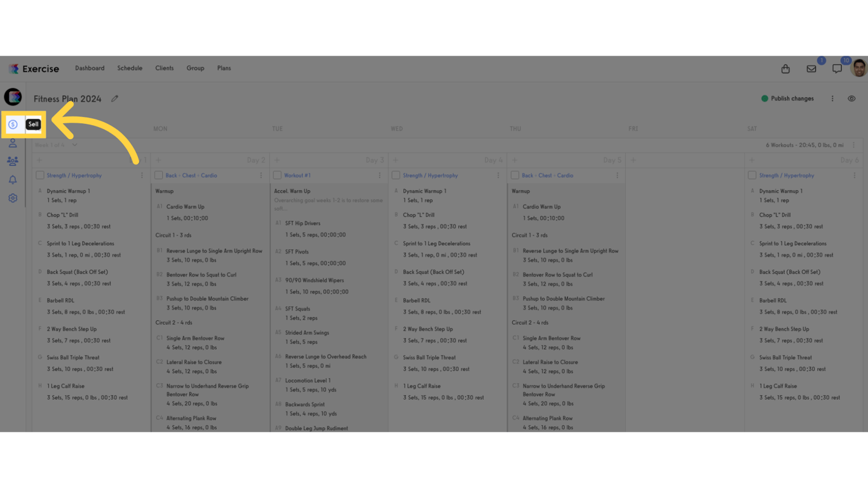Add a workout to Day 3 with plus
868x488 pixels.
click(277, 160)
